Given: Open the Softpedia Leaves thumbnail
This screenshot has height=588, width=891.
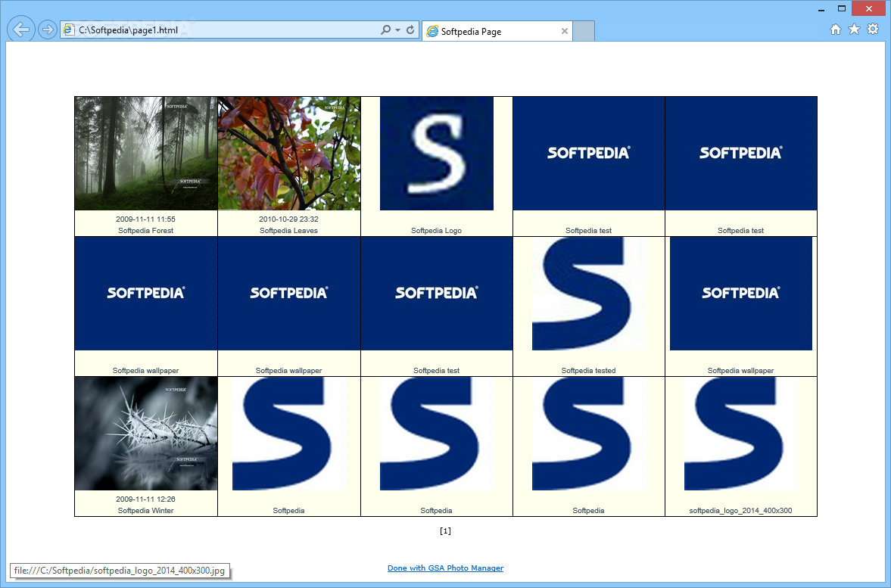Looking at the screenshot, I should click(289, 154).
